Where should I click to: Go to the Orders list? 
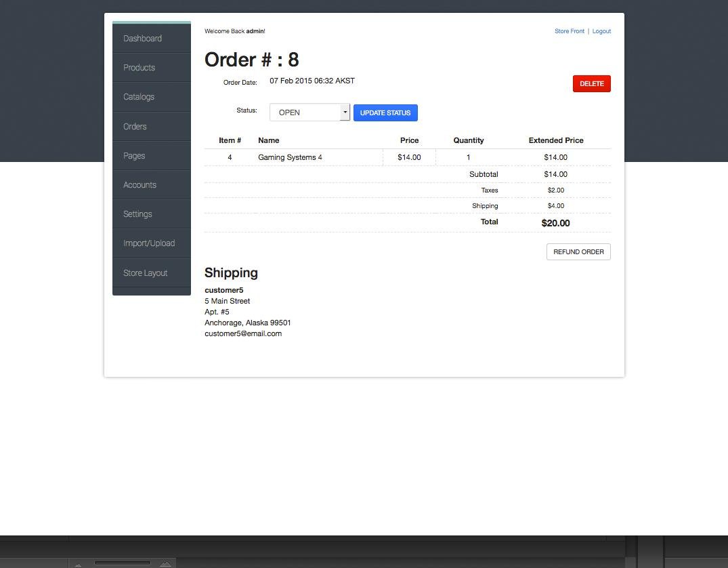coord(135,126)
